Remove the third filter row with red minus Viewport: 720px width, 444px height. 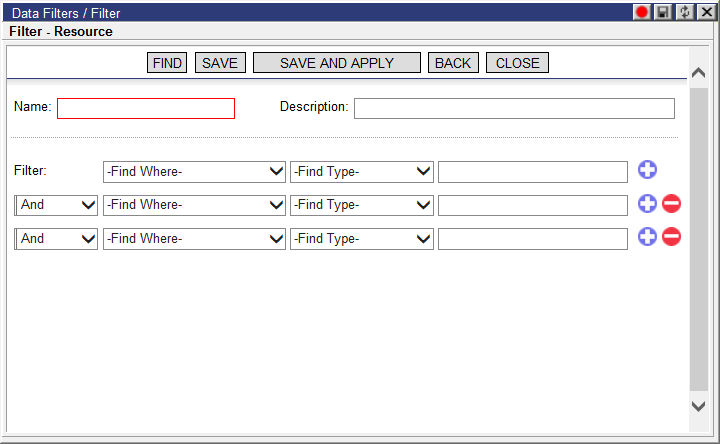[x=671, y=237]
